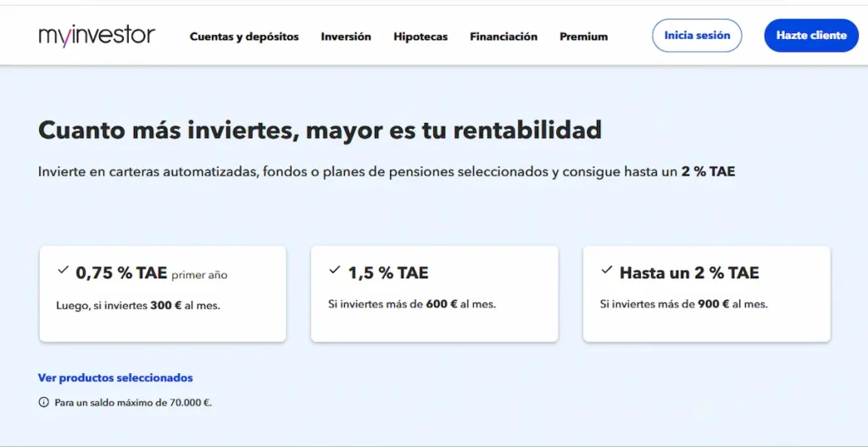
Task: Open the Inversión menu
Action: pos(346,36)
